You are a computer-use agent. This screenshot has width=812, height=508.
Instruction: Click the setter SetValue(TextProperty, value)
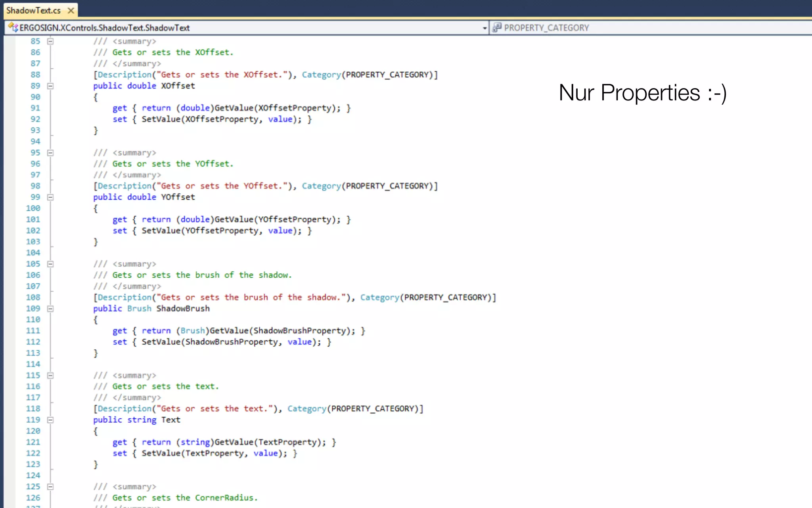pyautogui.click(x=205, y=453)
